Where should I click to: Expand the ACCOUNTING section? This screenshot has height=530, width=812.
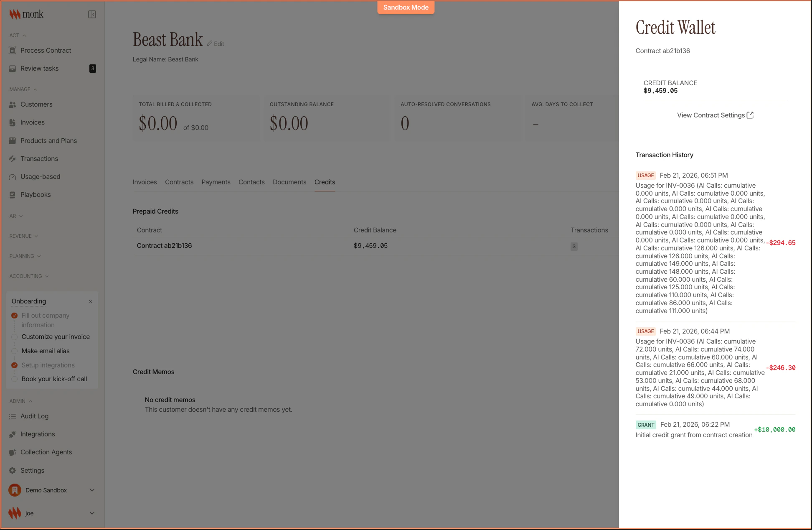tap(29, 276)
